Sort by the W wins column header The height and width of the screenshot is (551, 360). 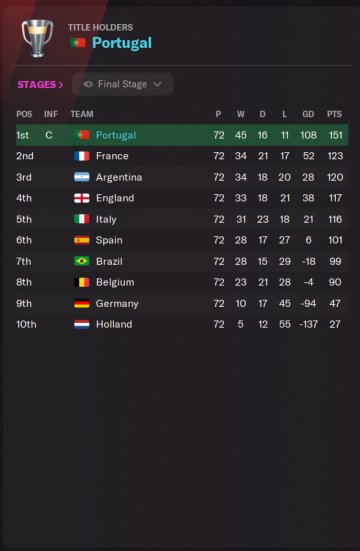tap(240, 114)
